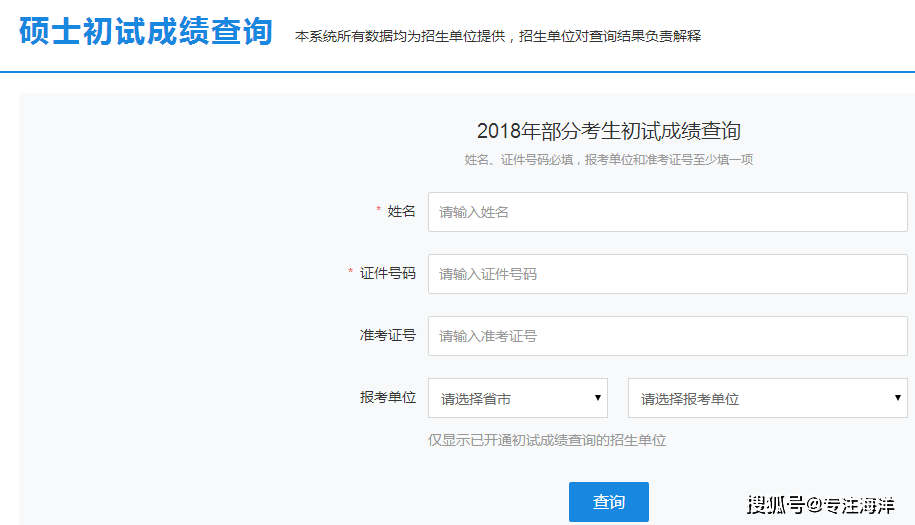
Task: Click the 姓名 input field
Action: tap(668, 212)
